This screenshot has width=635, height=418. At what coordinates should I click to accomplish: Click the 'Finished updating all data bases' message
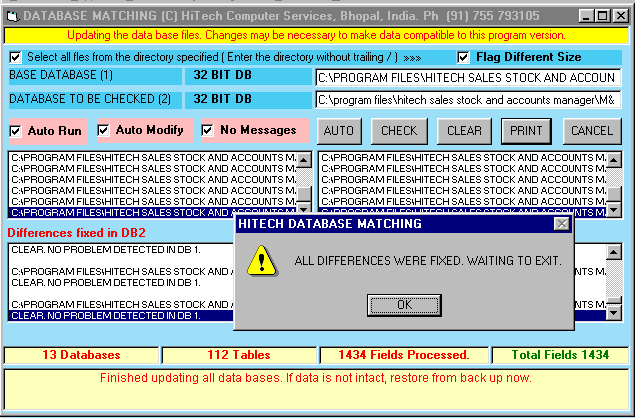point(316,378)
